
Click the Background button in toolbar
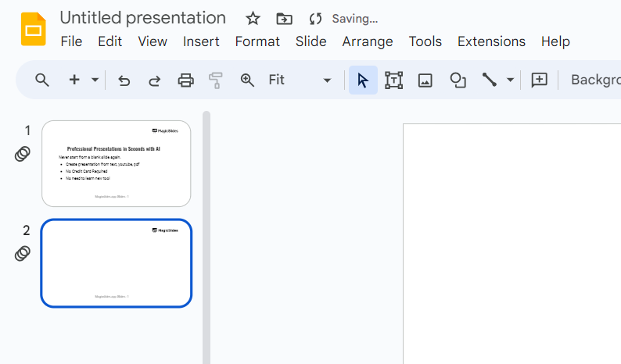(596, 80)
